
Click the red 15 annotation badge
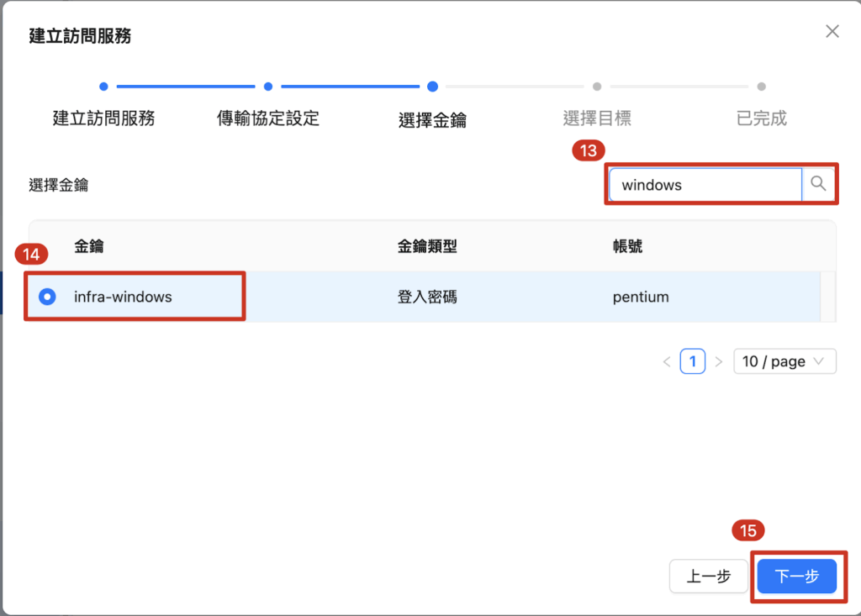click(748, 530)
